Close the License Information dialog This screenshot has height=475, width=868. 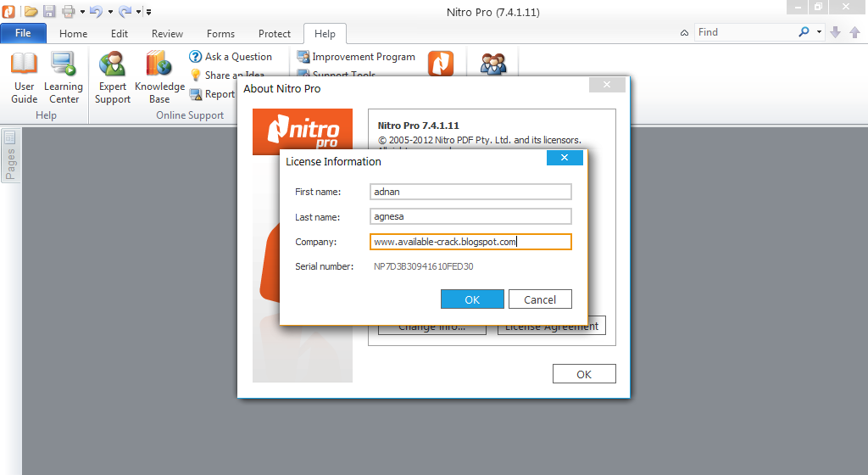[x=565, y=158]
